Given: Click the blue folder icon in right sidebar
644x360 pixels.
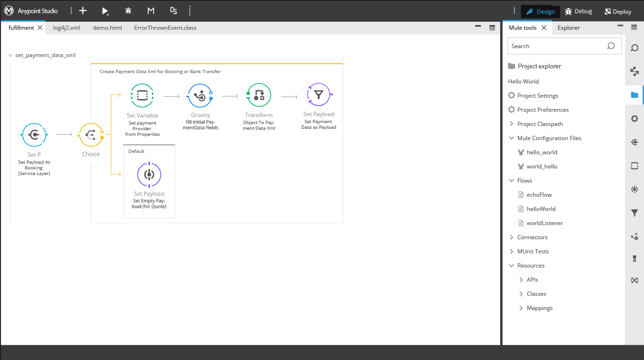Looking at the screenshot, I should pos(635,95).
